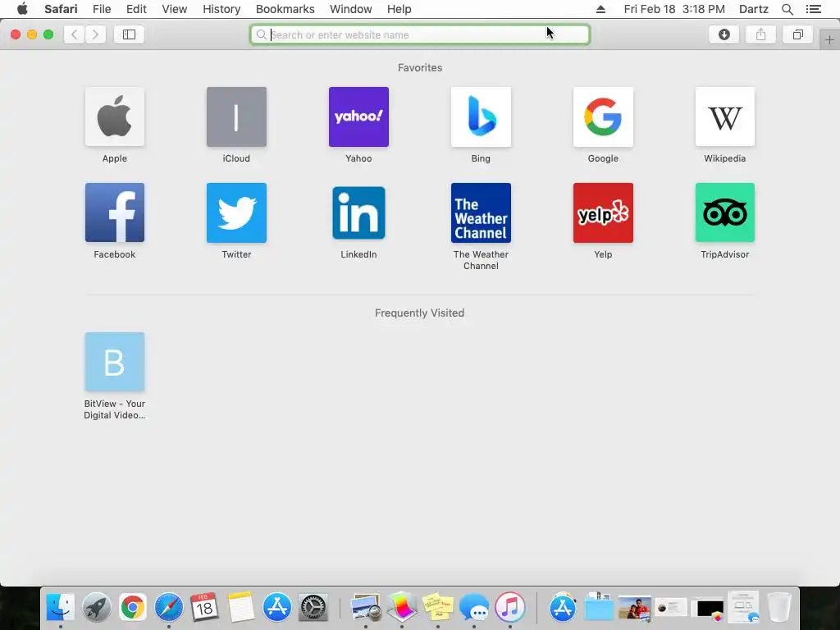840x630 pixels.
Task: Open the Google favorite tile
Action: (x=603, y=116)
